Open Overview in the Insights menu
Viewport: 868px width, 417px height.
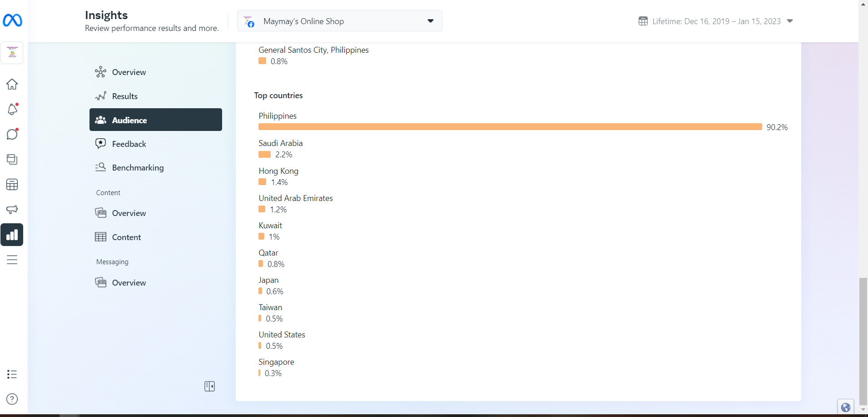coord(156,72)
